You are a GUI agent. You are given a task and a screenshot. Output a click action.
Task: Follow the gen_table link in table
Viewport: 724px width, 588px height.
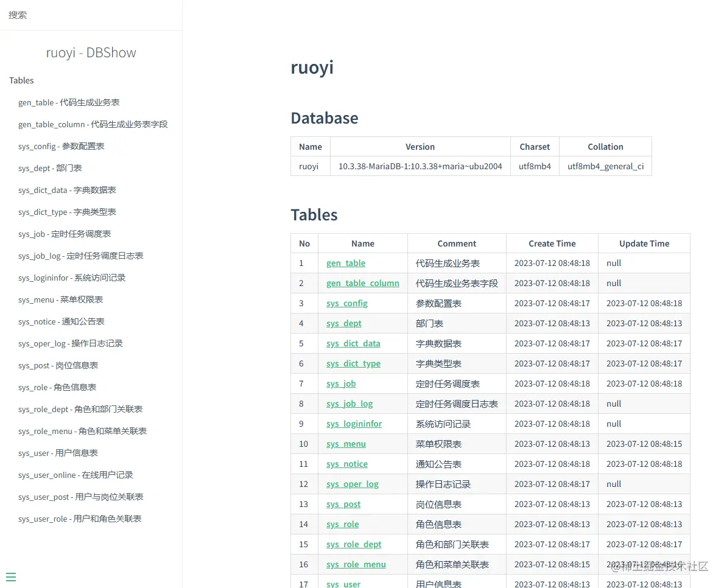345,263
